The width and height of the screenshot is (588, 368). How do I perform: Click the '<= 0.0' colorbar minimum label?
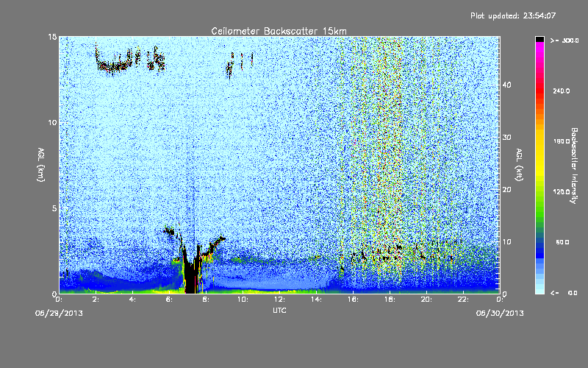point(564,293)
